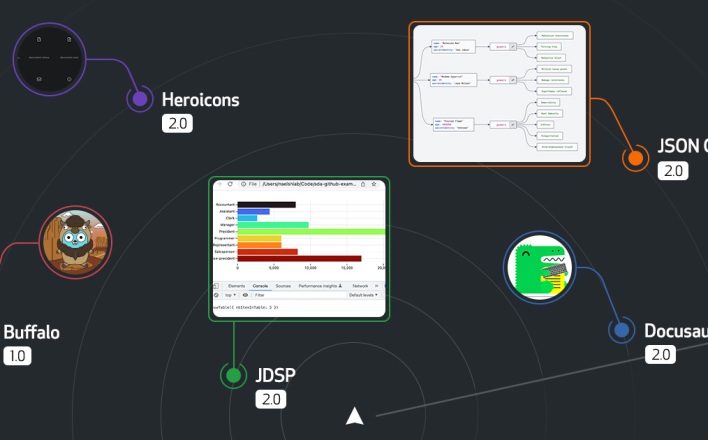Viewport: 708px width, 440px height.
Task: Open the top context dropdown in console
Action: (231, 295)
